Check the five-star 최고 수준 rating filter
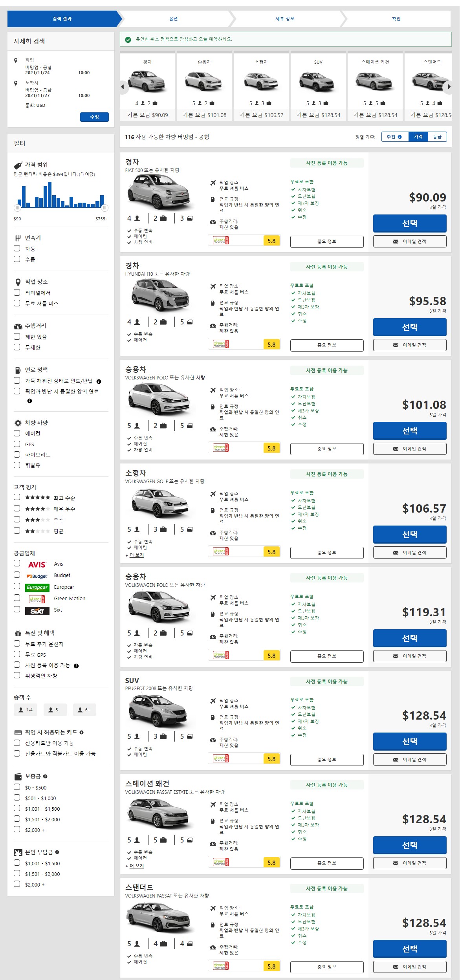The image size is (460, 980). (x=17, y=497)
